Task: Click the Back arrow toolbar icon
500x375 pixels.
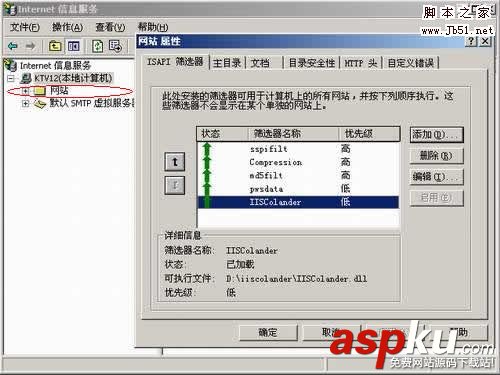Action: [x=13, y=46]
